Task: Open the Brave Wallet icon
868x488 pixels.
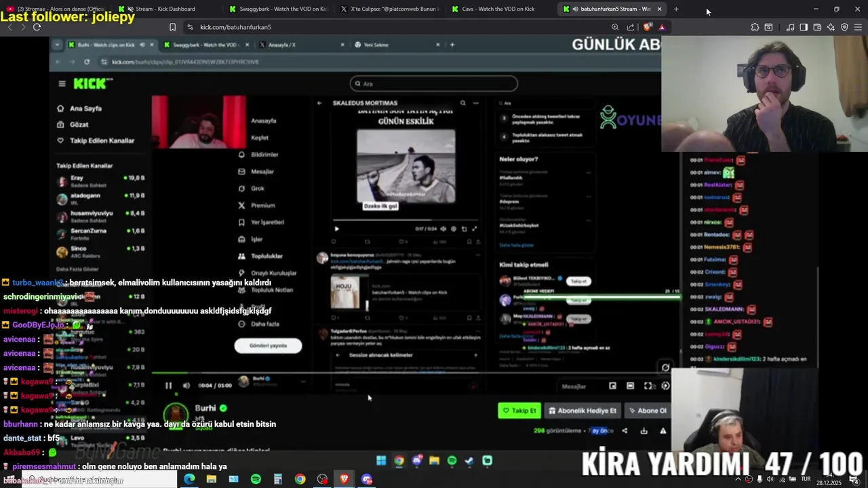Action: 817,27
